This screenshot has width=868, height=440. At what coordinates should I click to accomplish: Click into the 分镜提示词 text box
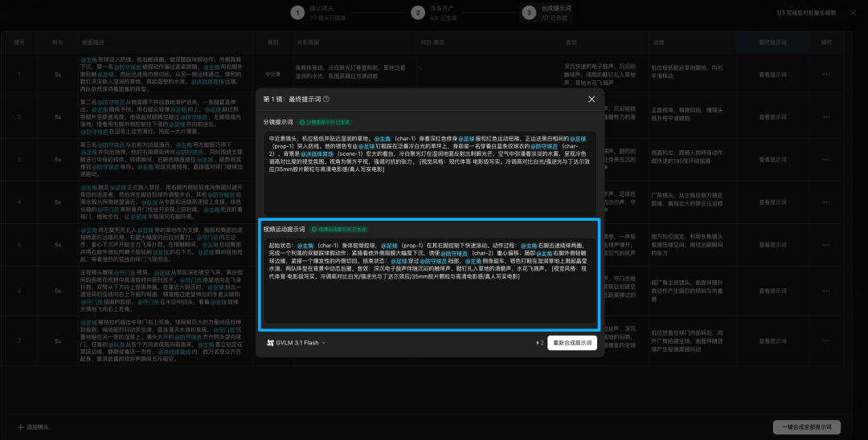[x=429, y=173]
